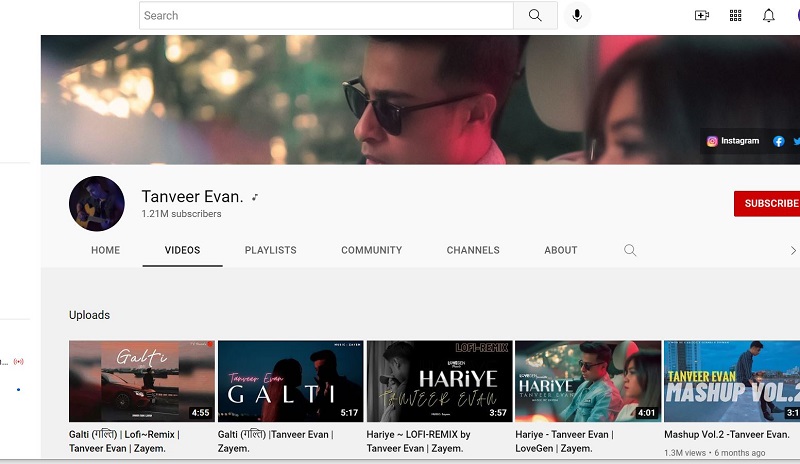800x464 pixels.
Task: Go to the CHANNELS tab
Action: (x=473, y=250)
